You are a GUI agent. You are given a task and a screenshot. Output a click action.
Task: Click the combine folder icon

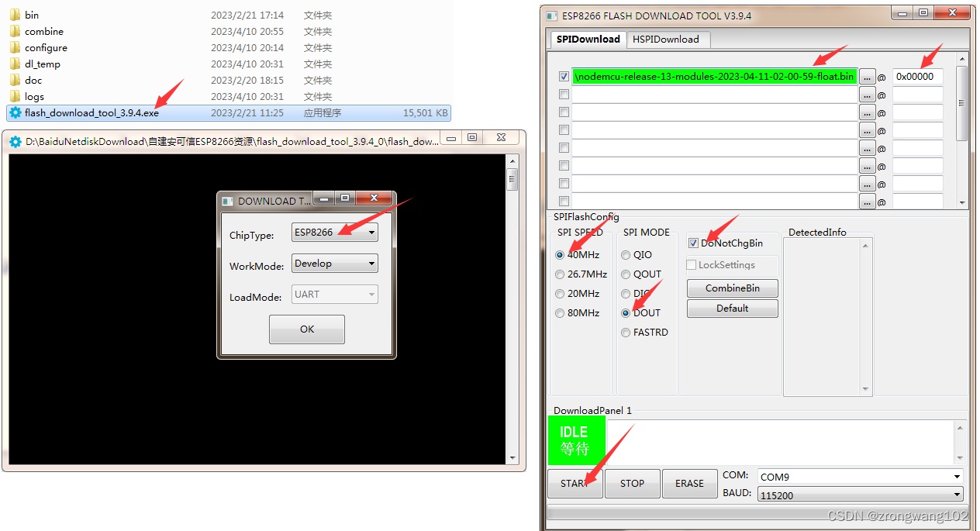(16, 31)
